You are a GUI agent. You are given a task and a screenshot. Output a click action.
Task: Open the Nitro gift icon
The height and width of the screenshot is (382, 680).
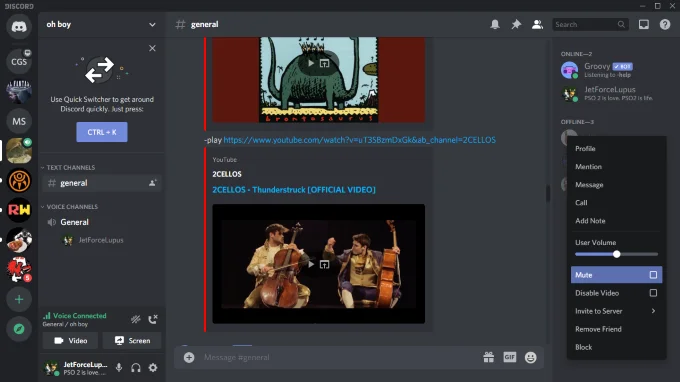[488, 357]
